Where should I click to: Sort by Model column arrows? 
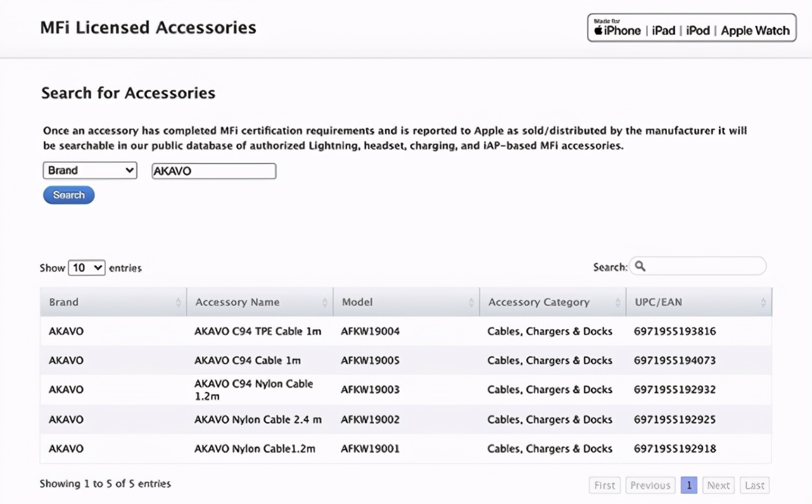tap(471, 303)
